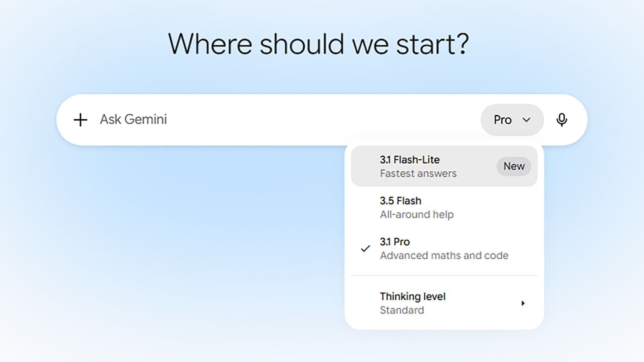Click the Pro label in the model selector
Image resolution: width=644 pixels, height=362 pixels.
(503, 120)
